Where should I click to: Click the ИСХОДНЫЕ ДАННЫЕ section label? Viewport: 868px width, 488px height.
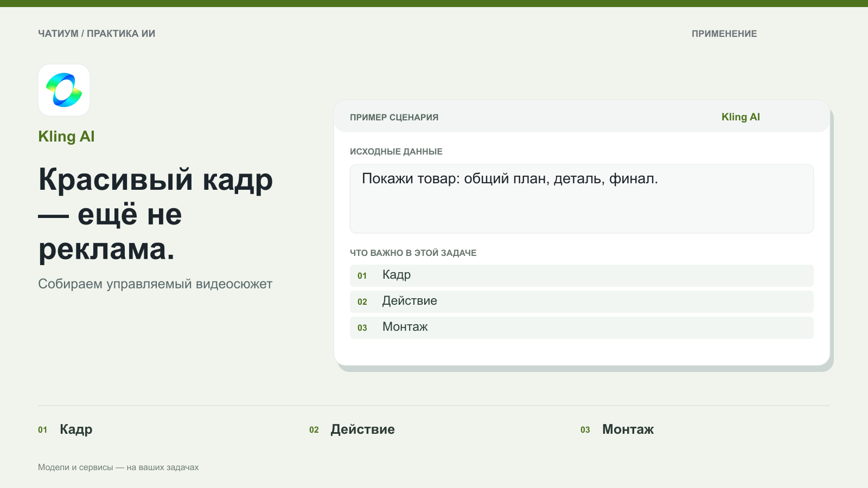point(396,152)
